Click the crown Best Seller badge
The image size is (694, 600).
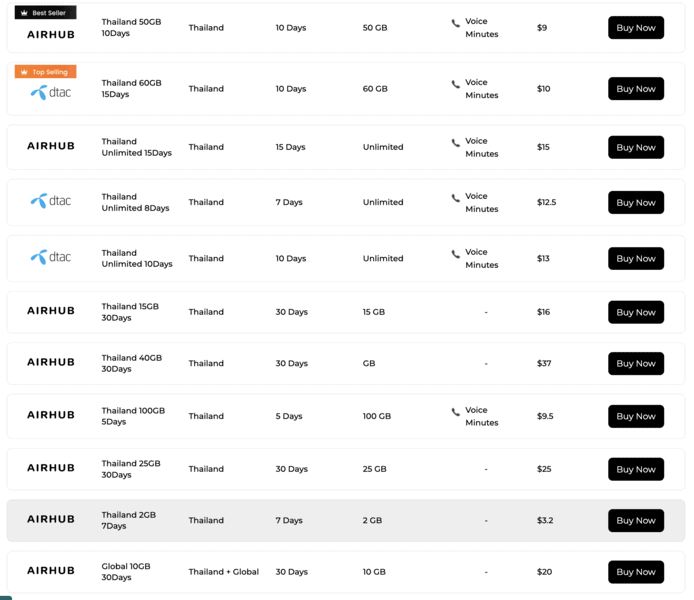[45, 13]
